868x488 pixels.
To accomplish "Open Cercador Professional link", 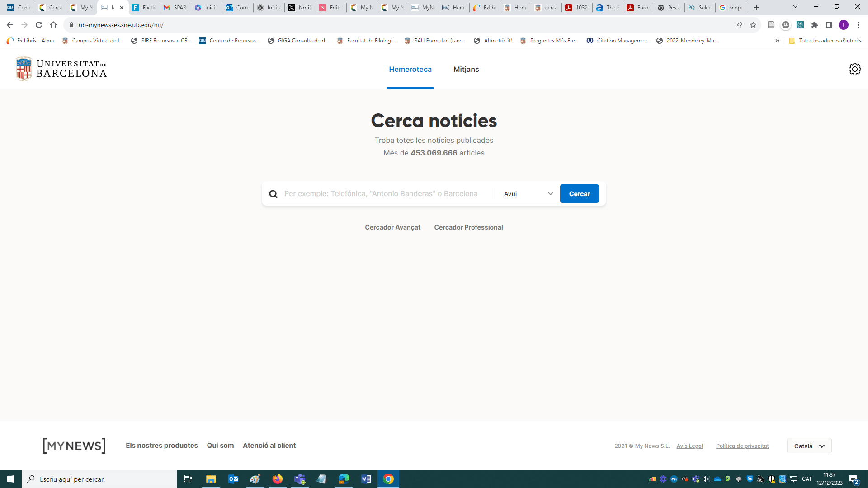I will pos(468,227).
